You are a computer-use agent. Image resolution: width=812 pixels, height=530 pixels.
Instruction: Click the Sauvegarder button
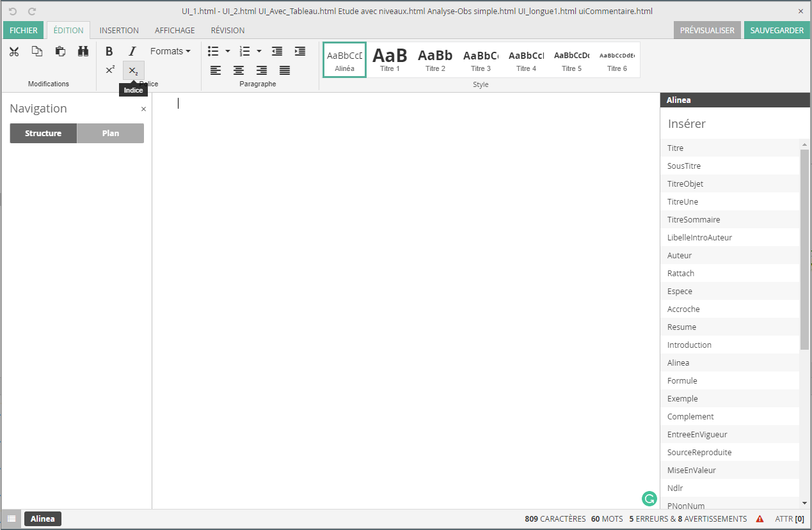pos(777,30)
